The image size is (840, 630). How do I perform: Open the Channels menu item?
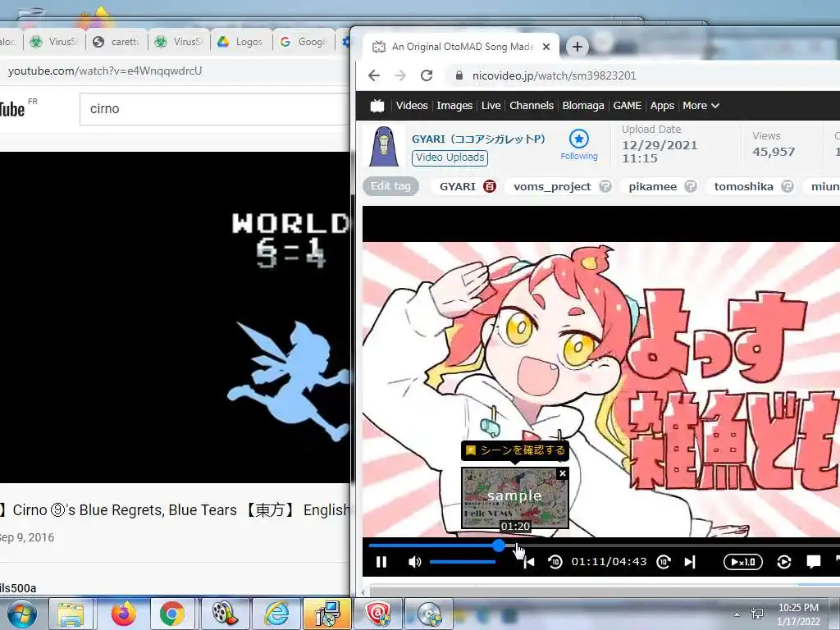point(532,106)
